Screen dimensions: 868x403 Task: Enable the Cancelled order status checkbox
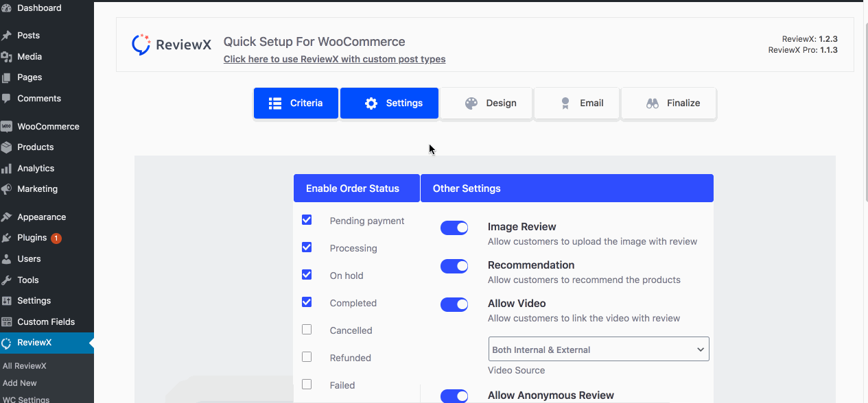click(x=307, y=330)
